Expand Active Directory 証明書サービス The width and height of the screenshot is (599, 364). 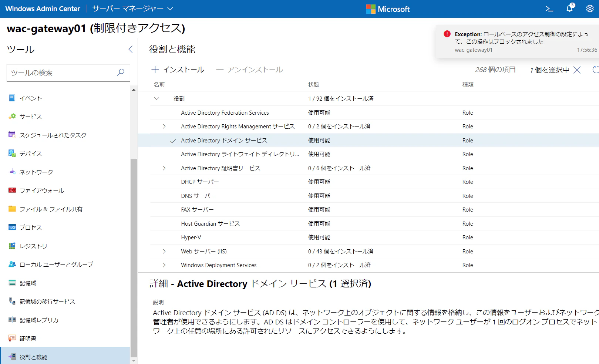tap(164, 168)
